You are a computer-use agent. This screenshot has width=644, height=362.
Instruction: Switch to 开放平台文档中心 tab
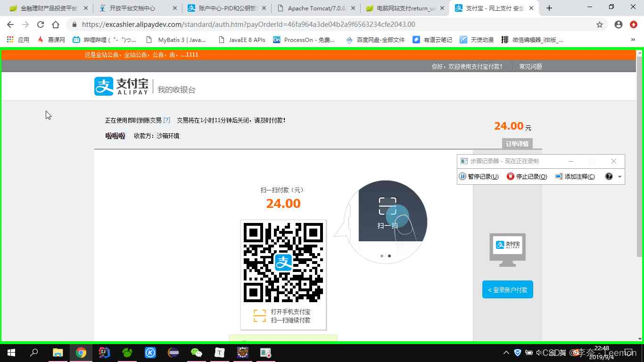tap(138, 8)
